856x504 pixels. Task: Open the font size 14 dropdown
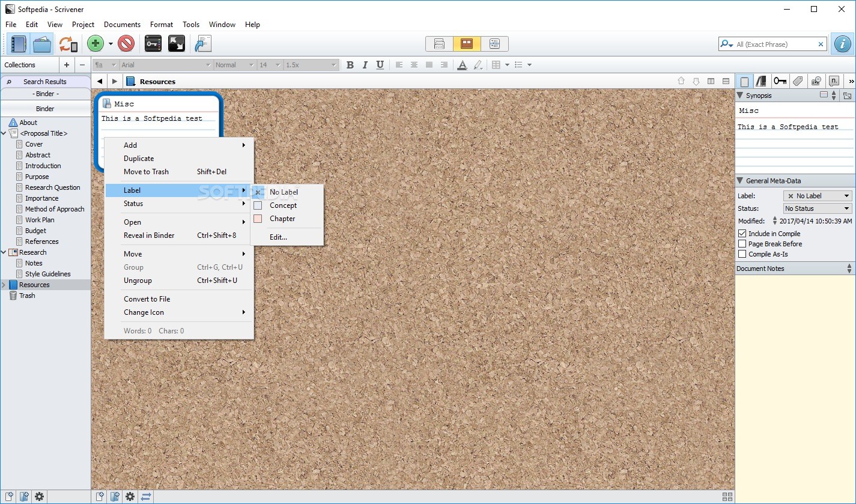point(270,65)
